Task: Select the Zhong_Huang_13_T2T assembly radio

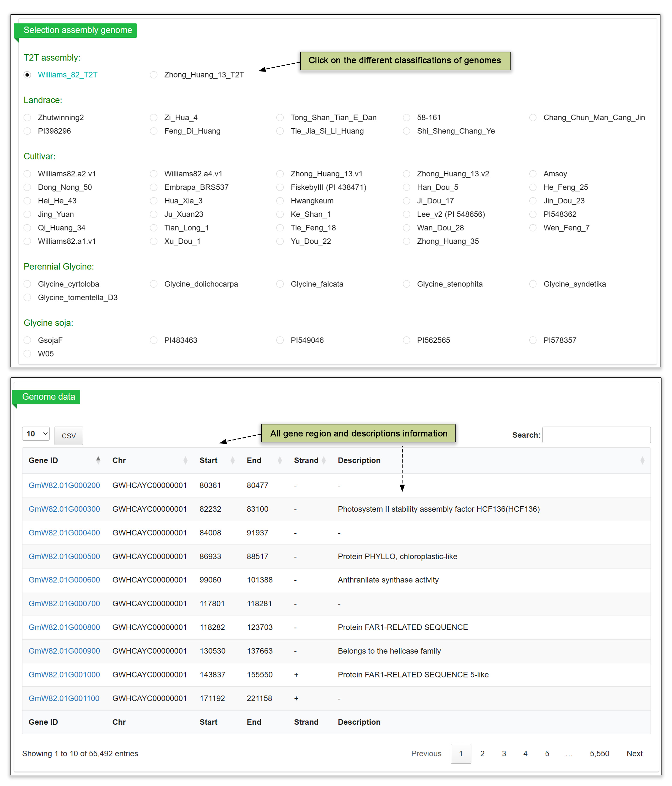Action: coord(154,75)
